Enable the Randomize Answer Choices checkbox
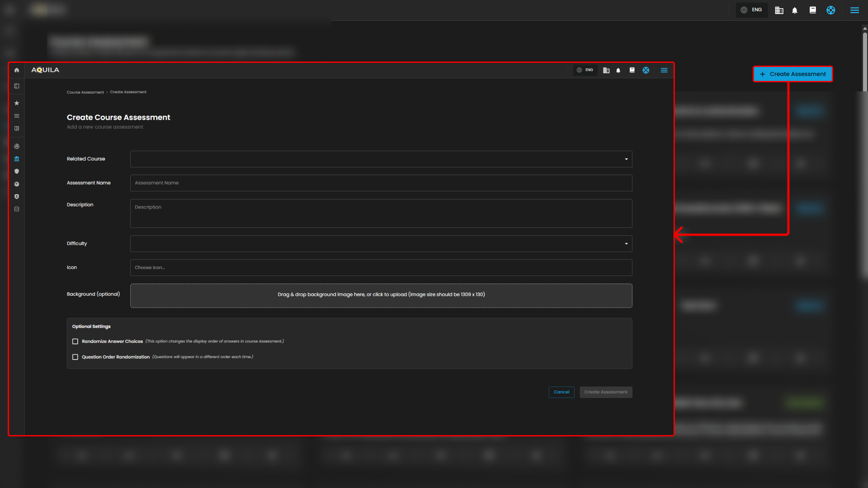 pos(75,341)
